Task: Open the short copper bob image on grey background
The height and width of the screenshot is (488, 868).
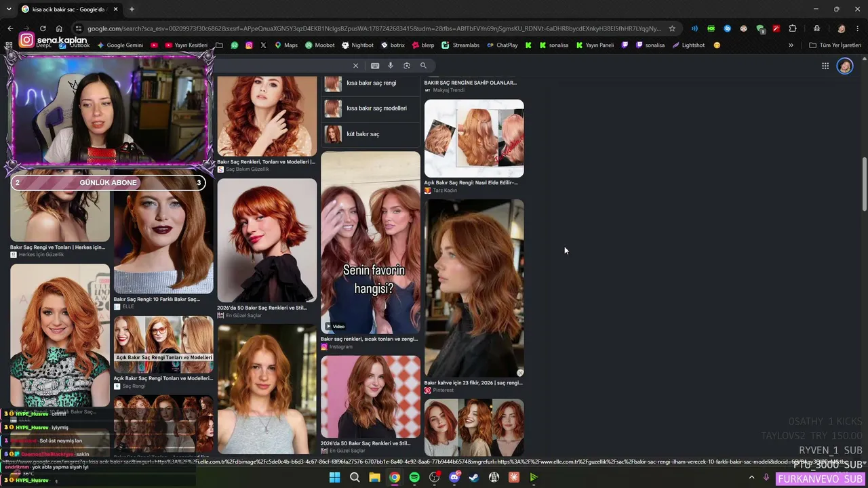Action: 267,240
